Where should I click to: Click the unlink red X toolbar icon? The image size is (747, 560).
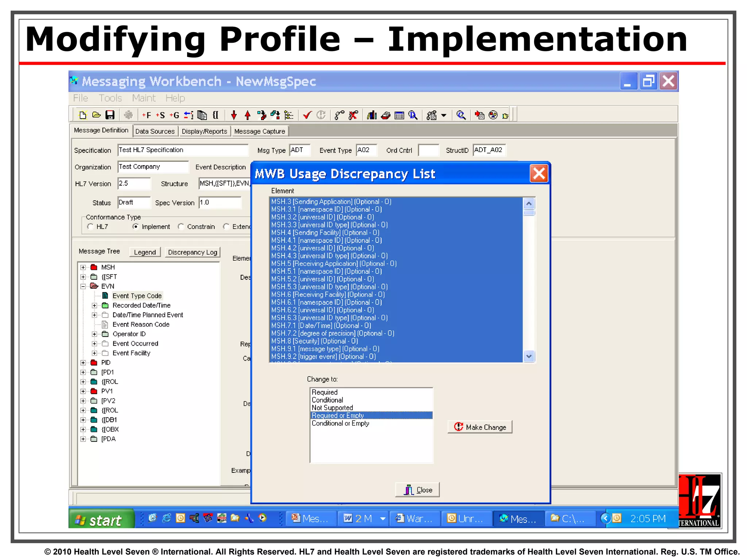click(353, 115)
